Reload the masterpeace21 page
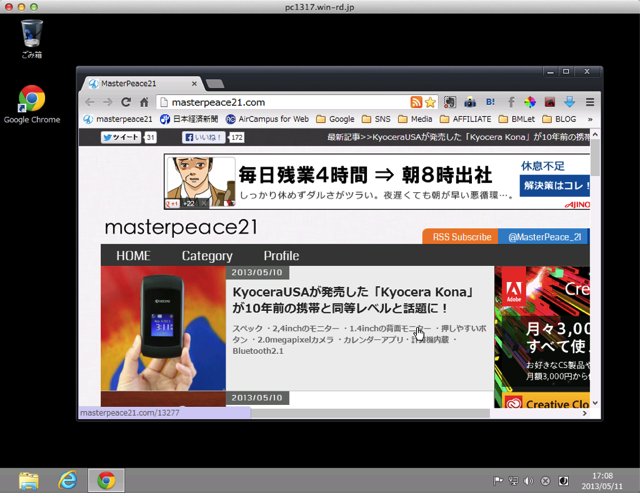The height and width of the screenshot is (493, 640). click(126, 102)
